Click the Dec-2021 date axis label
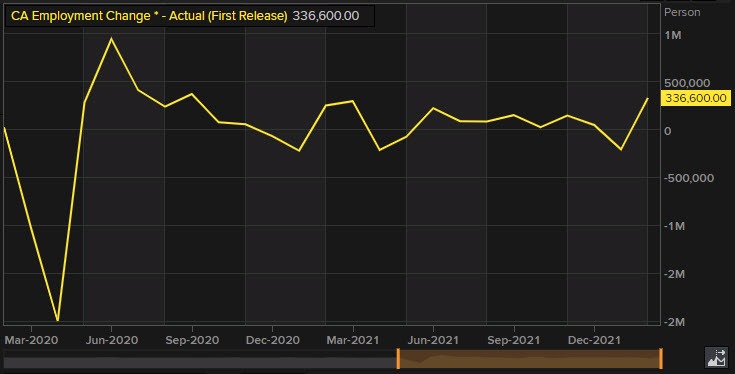The width and height of the screenshot is (735, 374). click(594, 340)
